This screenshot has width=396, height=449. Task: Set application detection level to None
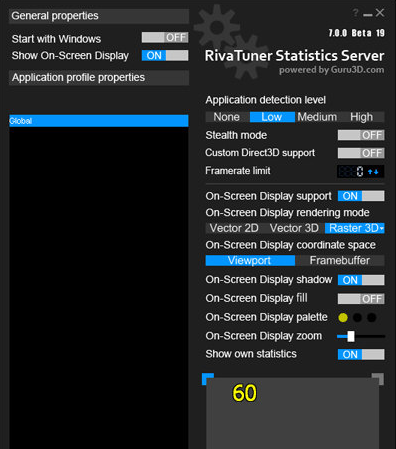click(x=227, y=117)
